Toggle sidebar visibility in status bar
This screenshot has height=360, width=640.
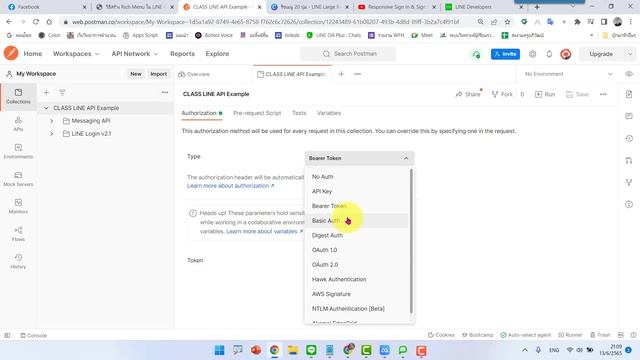click(7, 335)
